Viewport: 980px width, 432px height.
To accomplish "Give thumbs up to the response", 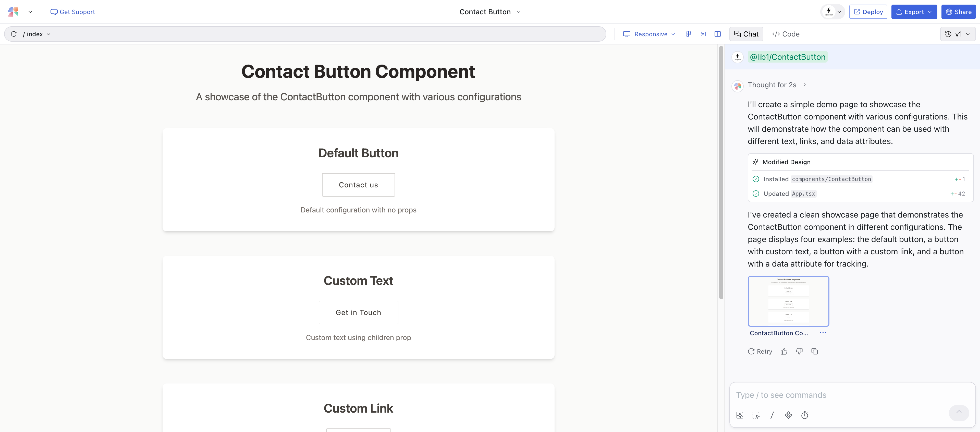I will point(784,351).
